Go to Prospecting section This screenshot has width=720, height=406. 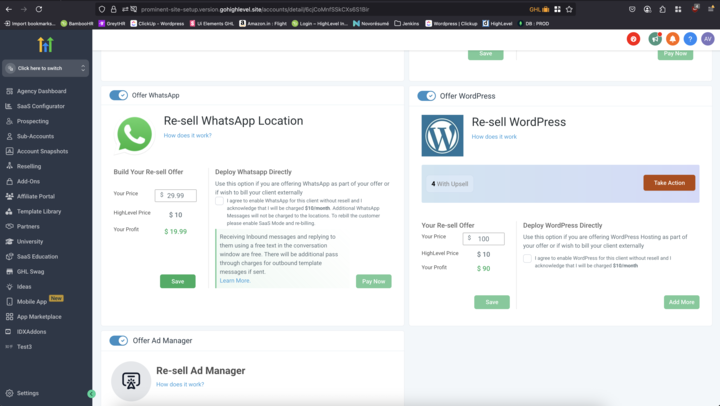pos(32,121)
